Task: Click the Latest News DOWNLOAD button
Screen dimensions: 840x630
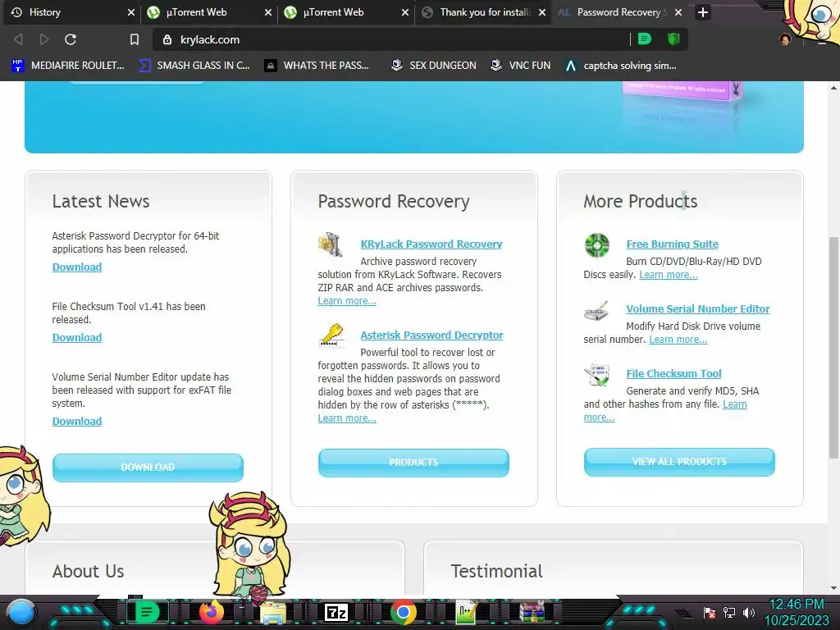Action: [x=148, y=467]
